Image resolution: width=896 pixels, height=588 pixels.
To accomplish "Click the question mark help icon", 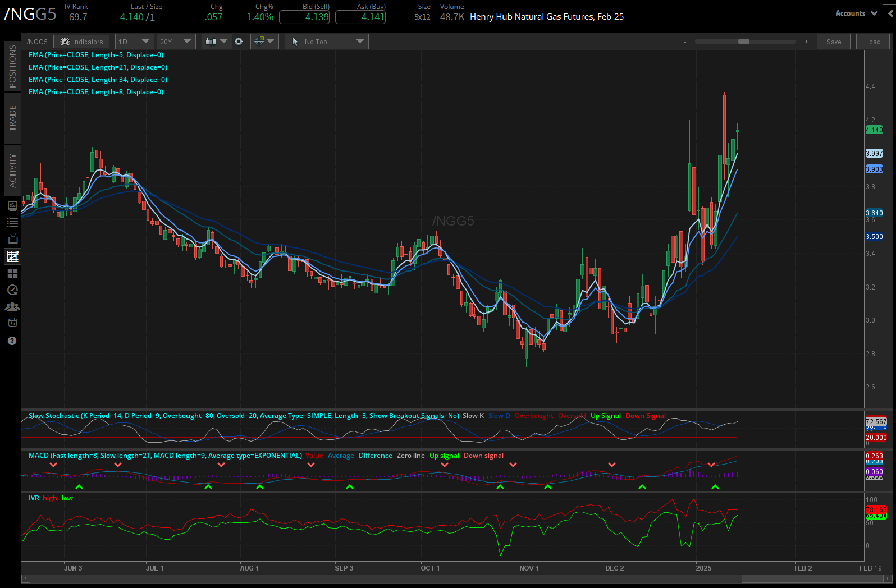I will pyautogui.click(x=12, y=341).
